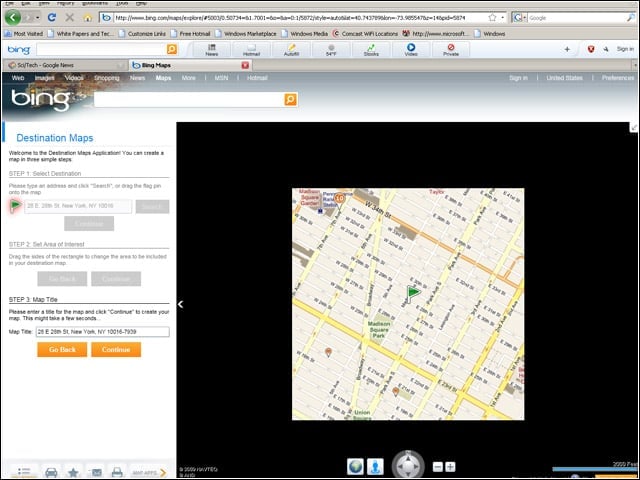Screen dimensions: 640x480
Task: Click the car directions icon
Action: (x=51, y=472)
